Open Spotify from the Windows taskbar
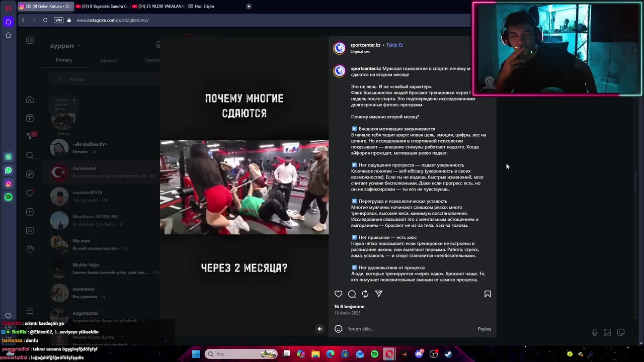This screenshot has width=644, height=362. 375,354
